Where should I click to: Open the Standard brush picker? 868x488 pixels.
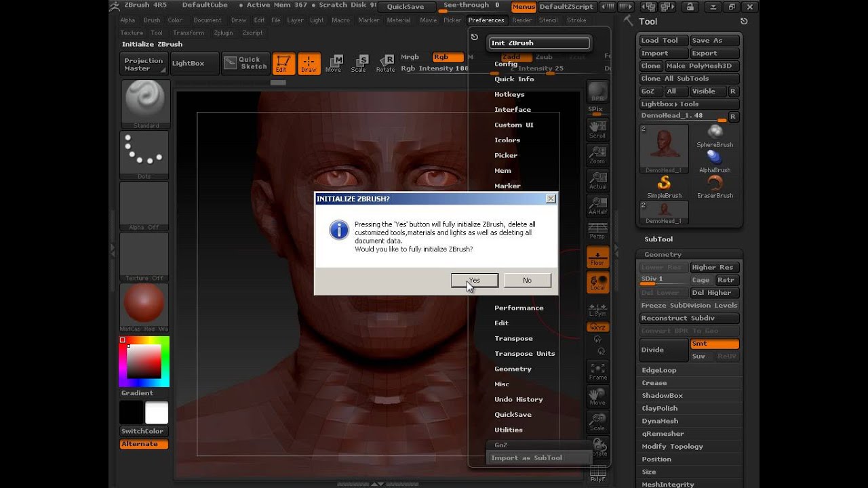[146, 104]
